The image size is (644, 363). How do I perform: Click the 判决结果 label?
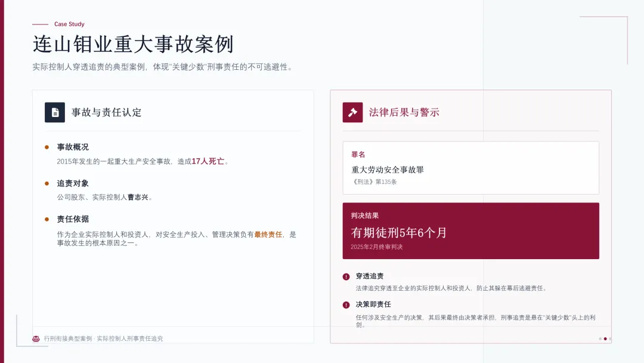tap(365, 216)
